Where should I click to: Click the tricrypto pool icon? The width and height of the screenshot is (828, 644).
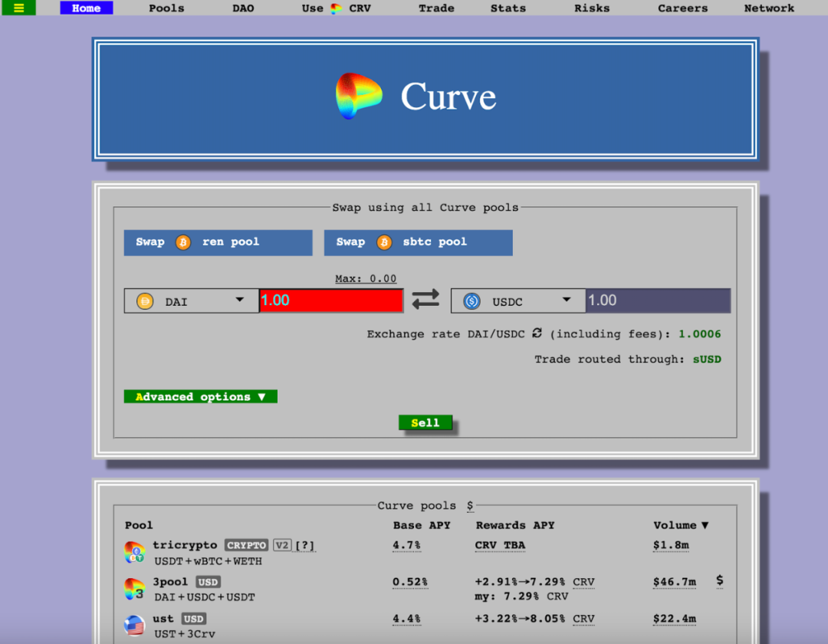135,552
